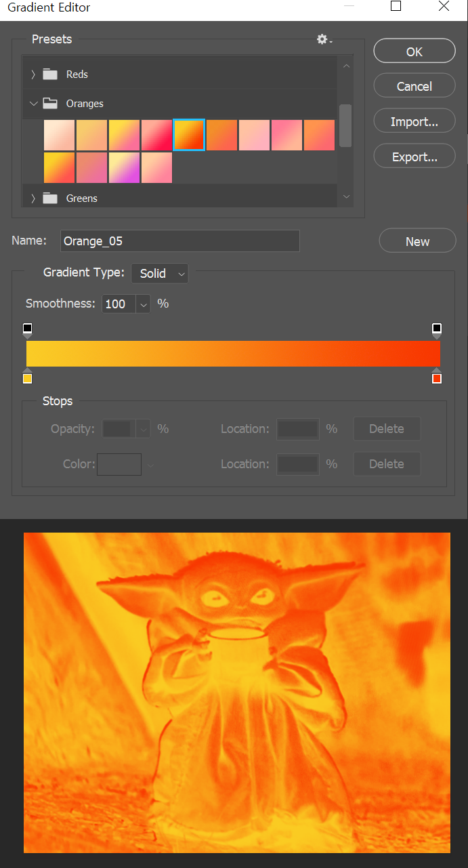468x868 pixels.
Task: Click the Color swatch in Stops section
Action: 119,464
